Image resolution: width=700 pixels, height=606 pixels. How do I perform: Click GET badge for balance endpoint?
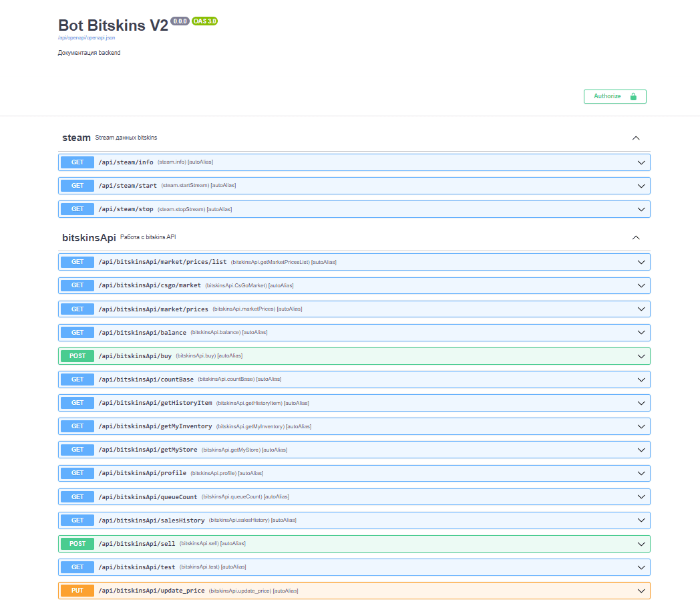[x=77, y=333]
